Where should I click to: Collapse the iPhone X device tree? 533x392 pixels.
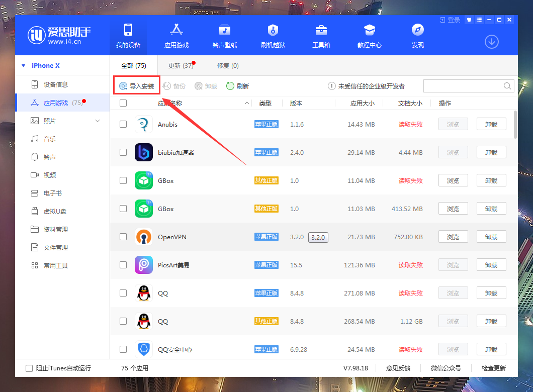(24, 65)
